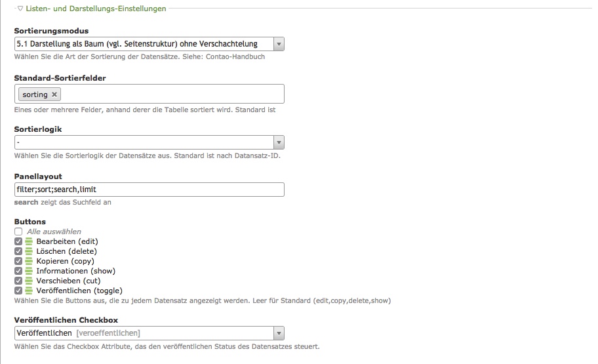598x364 pixels.
Task: Click the Sortierlogik label
Action: pyautogui.click(x=38, y=129)
